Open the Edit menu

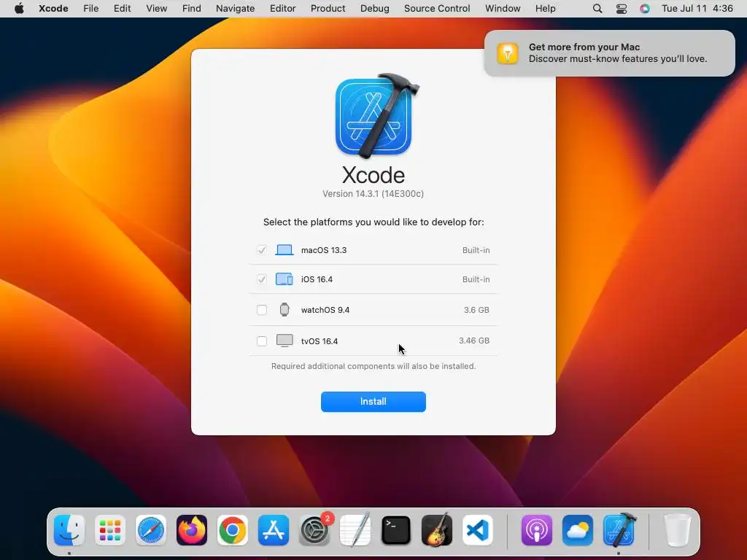point(122,9)
